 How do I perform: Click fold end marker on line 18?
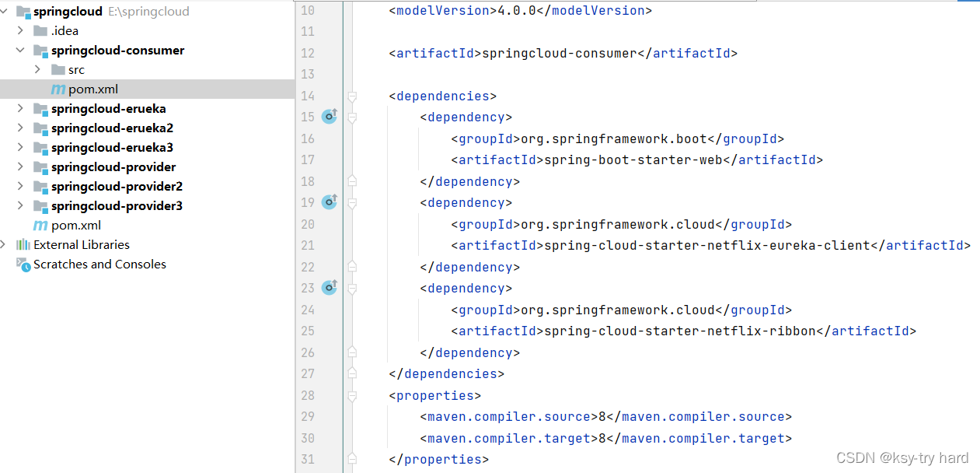(x=352, y=181)
